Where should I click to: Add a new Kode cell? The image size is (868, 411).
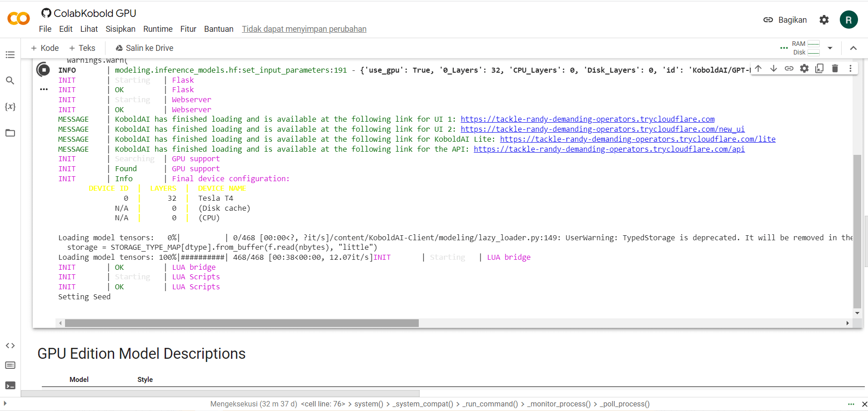click(x=45, y=48)
